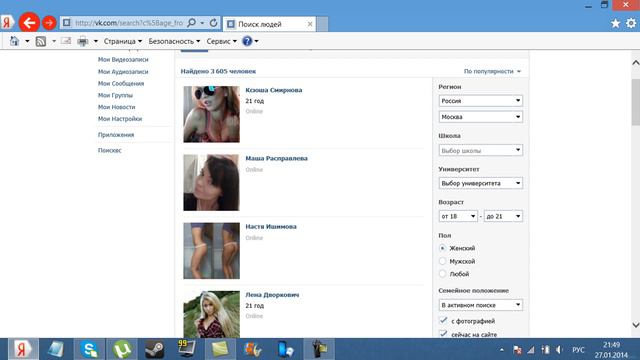Open the orange app icon in taskbar

(x=253, y=349)
